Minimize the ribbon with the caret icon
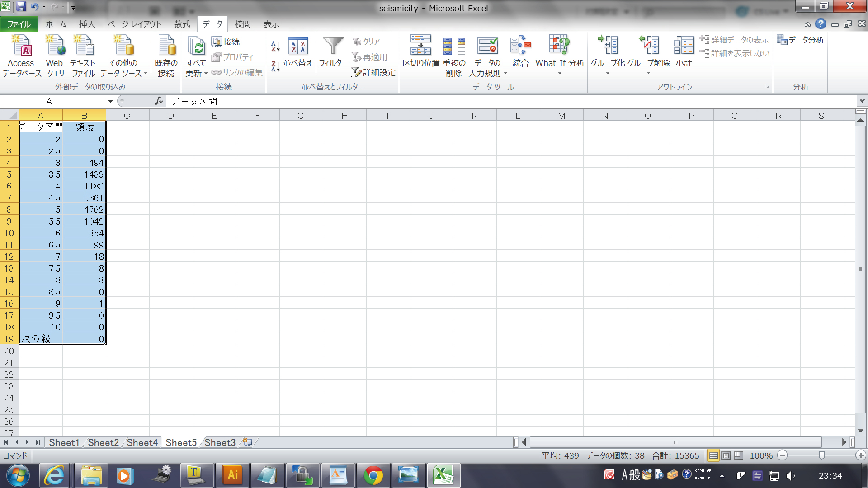868x488 pixels. coord(807,24)
